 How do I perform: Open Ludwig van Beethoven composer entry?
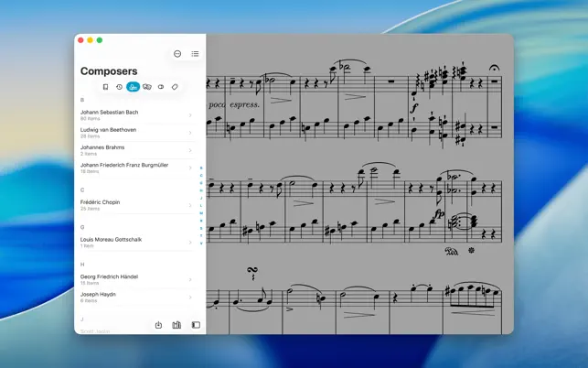137,133
